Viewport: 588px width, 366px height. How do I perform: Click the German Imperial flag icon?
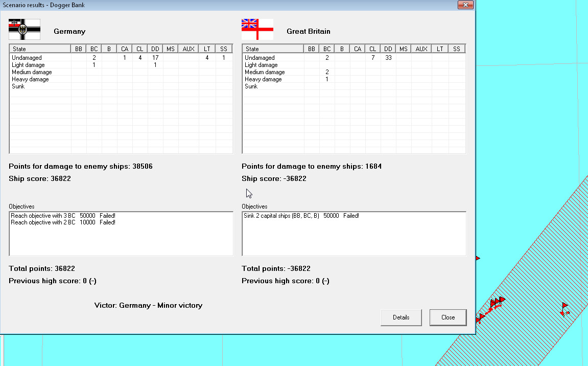pos(25,30)
